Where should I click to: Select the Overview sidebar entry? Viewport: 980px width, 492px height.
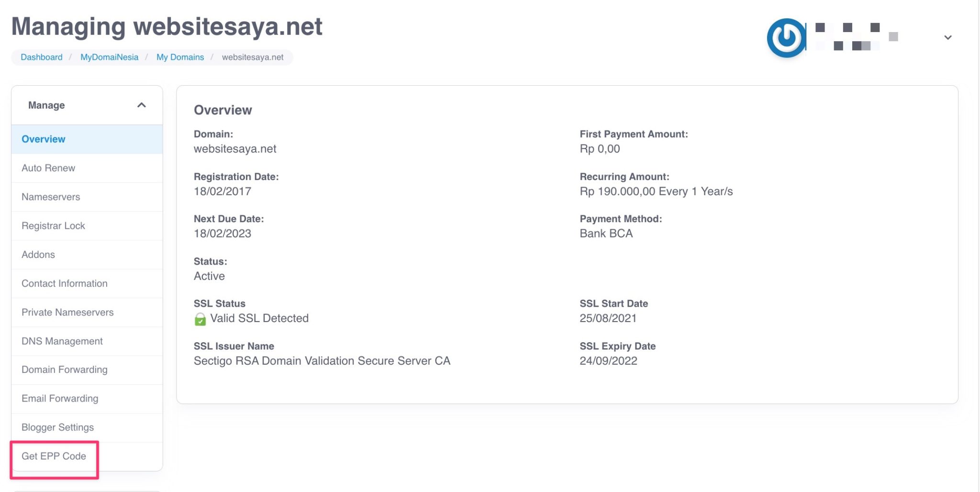point(44,139)
